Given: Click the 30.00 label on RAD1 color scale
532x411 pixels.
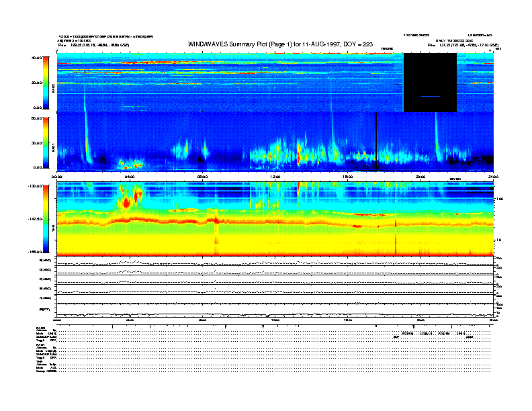Looking at the screenshot, I should pos(36,143).
